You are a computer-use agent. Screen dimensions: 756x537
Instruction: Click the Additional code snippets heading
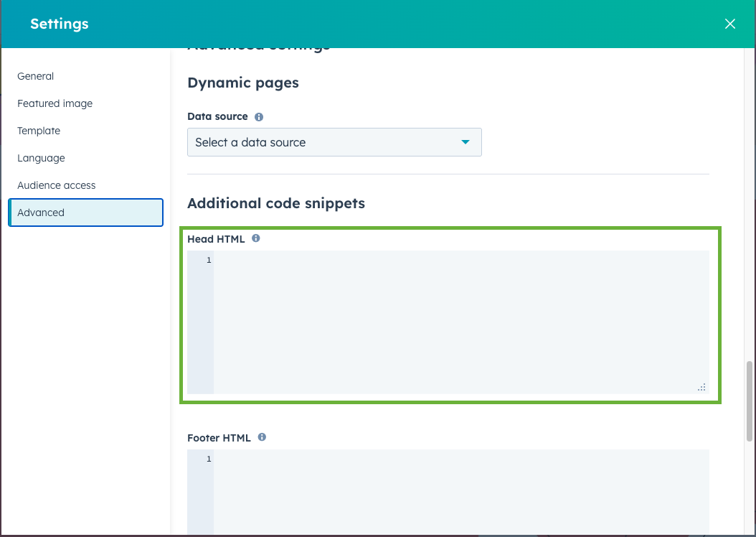(x=275, y=203)
